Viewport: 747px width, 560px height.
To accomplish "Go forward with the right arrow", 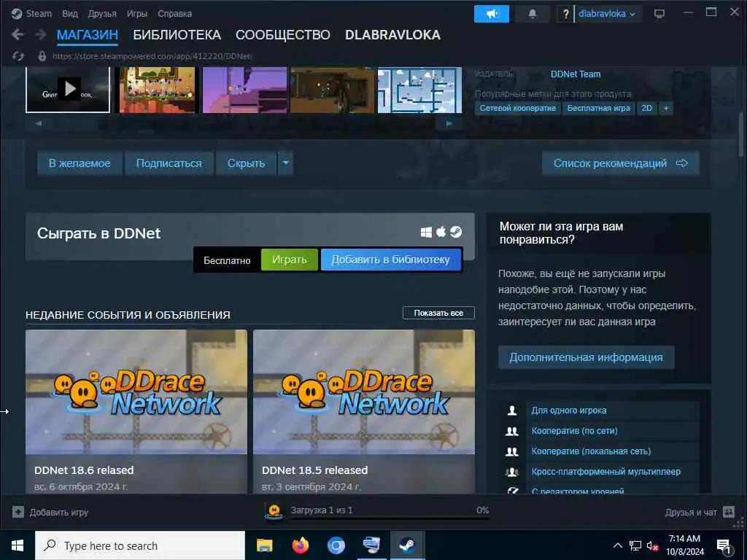I will (41, 34).
